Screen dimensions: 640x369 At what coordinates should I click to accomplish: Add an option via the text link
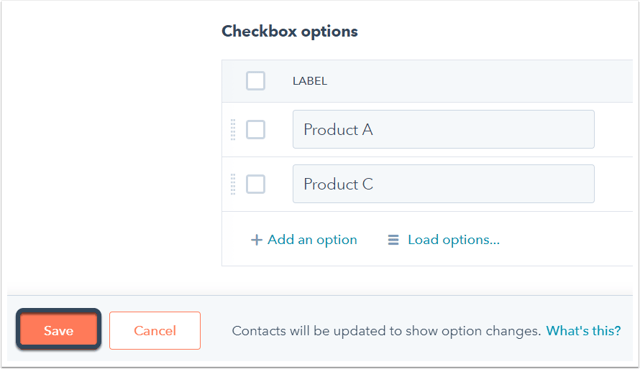point(312,240)
